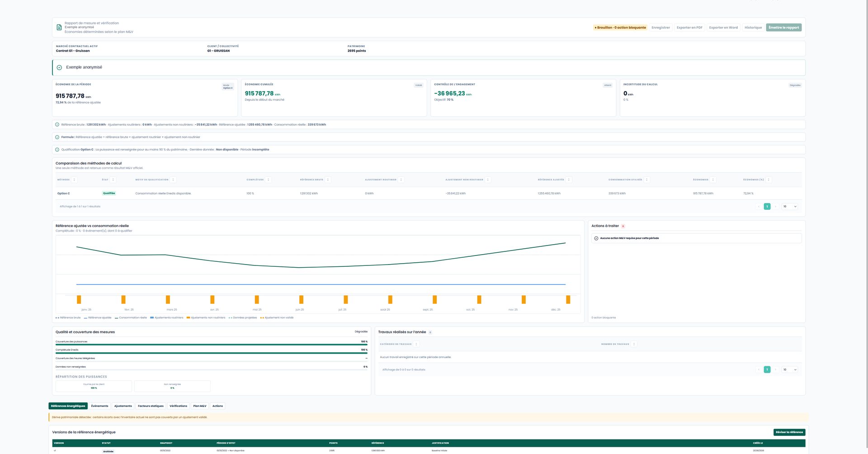The image size is (868, 454).
Task: Click the info icon next to Formule
Action: click(57, 137)
